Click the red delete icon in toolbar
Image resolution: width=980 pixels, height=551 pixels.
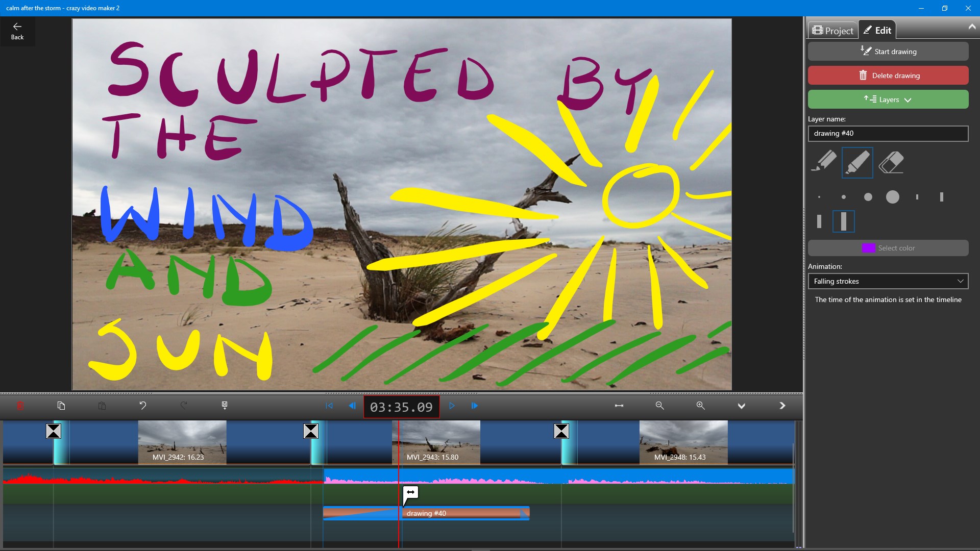[20, 406]
